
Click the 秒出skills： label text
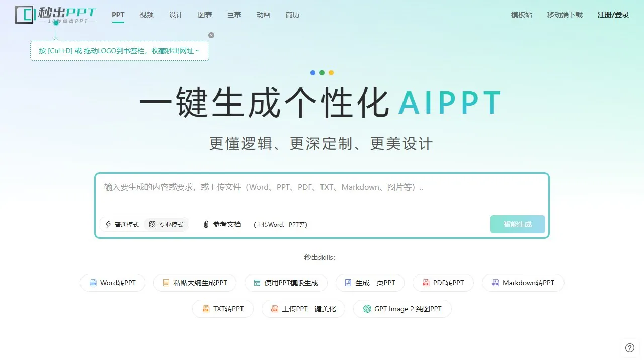(320, 257)
